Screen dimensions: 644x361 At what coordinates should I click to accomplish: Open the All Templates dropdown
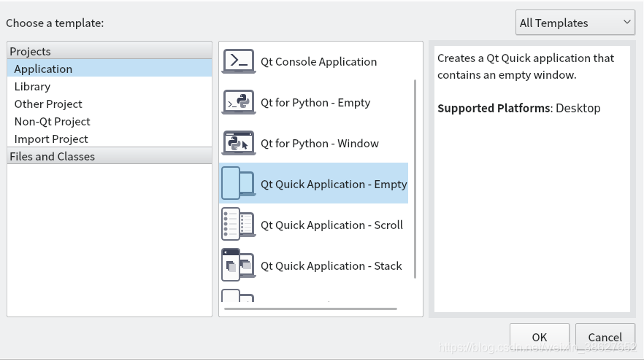(575, 23)
